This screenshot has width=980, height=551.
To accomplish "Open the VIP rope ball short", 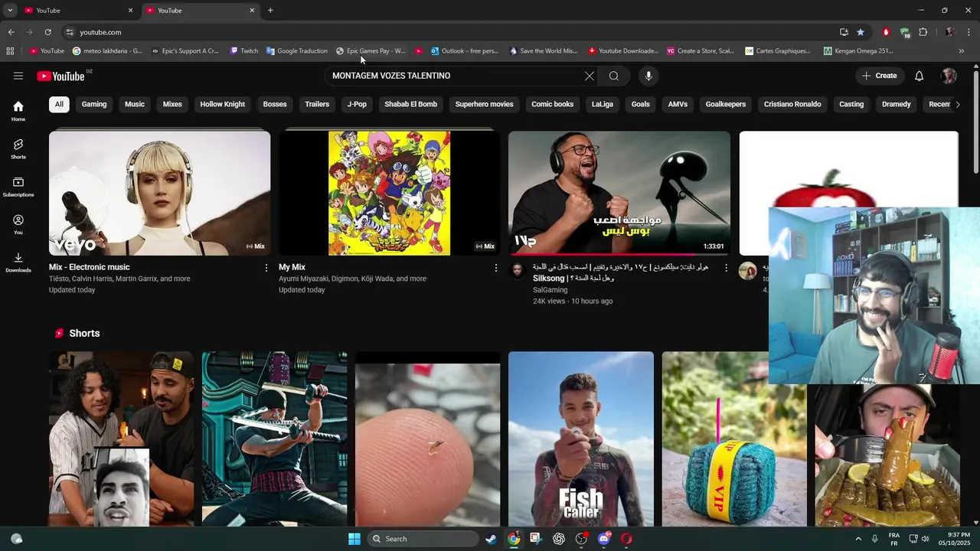I will (734, 439).
